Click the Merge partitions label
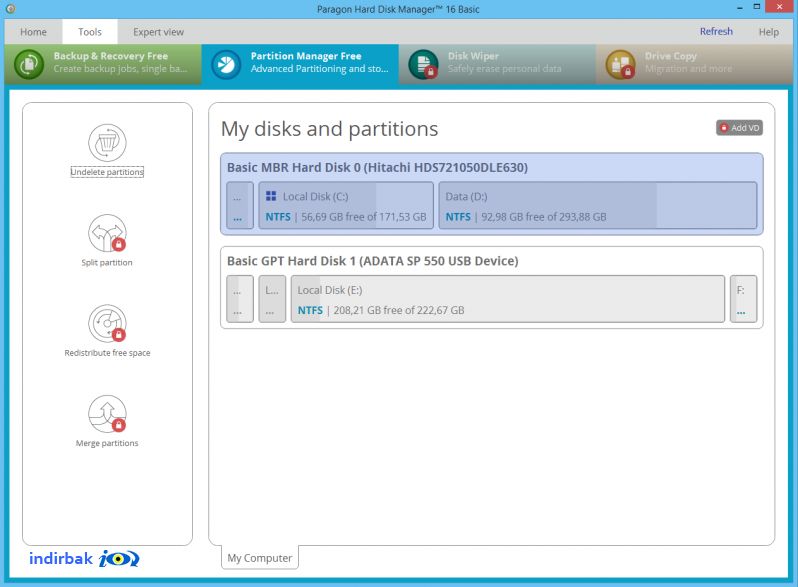Screen dimensions: 798x587 [x=107, y=443]
